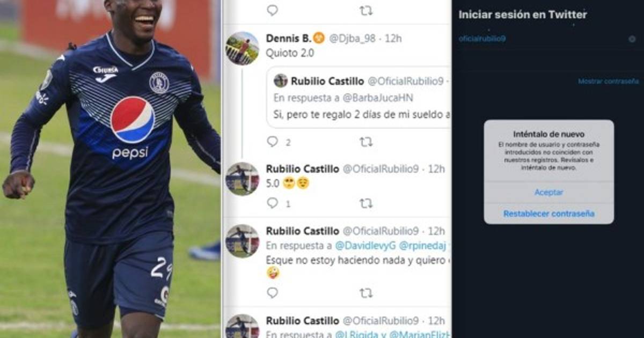Click the reply icon above Dennis B.'s tweet
The image size is (644, 338).
coord(273,10)
